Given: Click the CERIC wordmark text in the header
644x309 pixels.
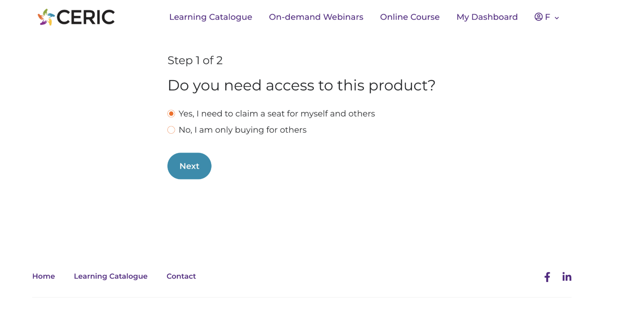Looking at the screenshot, I should click(86, 17).
